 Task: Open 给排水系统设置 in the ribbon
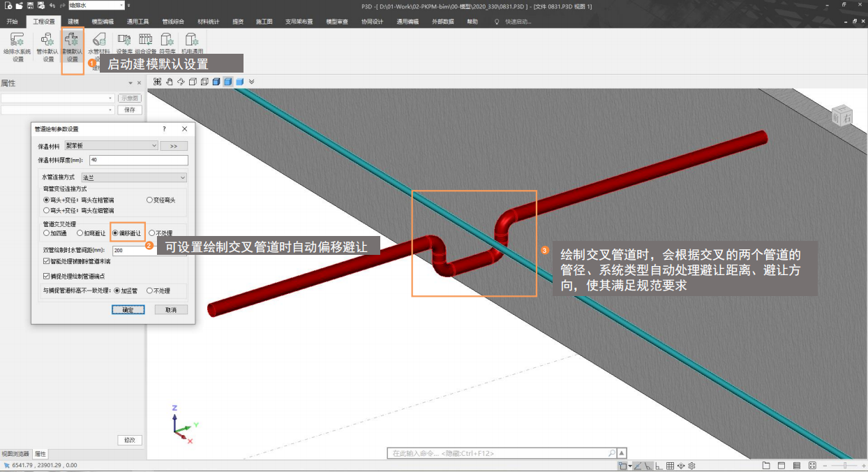coord(17,45)
